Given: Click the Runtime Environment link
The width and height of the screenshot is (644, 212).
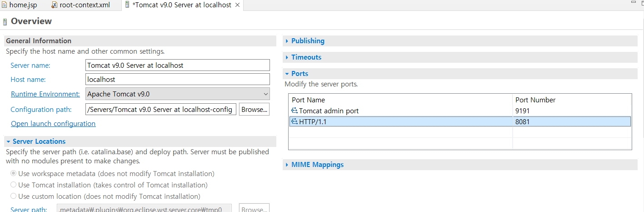Looking at the screenshot, I should click(x=45, y=94).
